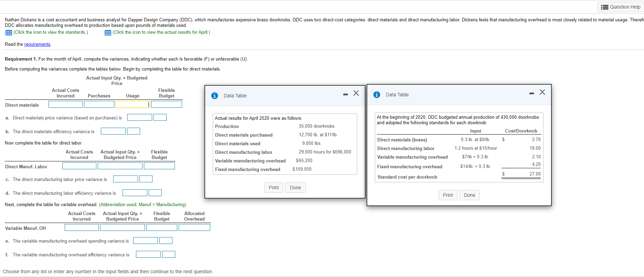Click '35,000 doorknobs' production value
The width and height of the screenshot is (644, 277).
pos(317,126)
